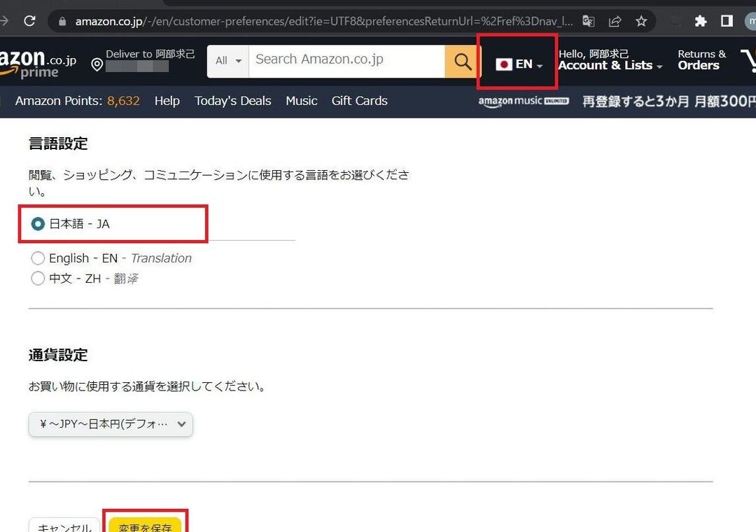Click the お買い物に使用する通貨 description text

pos(147,386)
